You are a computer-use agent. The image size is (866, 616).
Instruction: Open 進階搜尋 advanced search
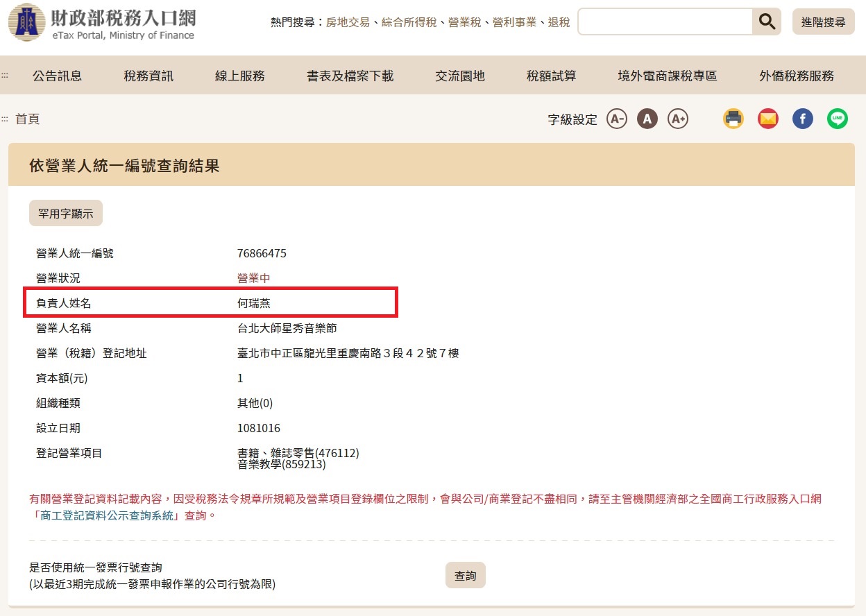coord(824,22)
